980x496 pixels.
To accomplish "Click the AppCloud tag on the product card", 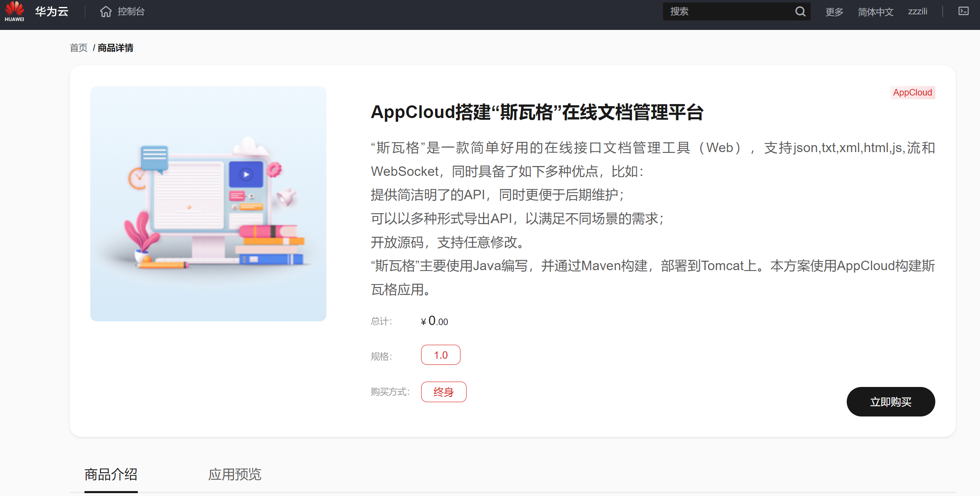I will pos(912,93).
